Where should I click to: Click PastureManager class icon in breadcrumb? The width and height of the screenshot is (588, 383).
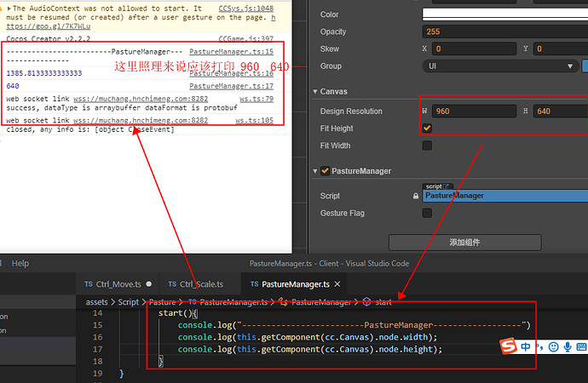283,302
